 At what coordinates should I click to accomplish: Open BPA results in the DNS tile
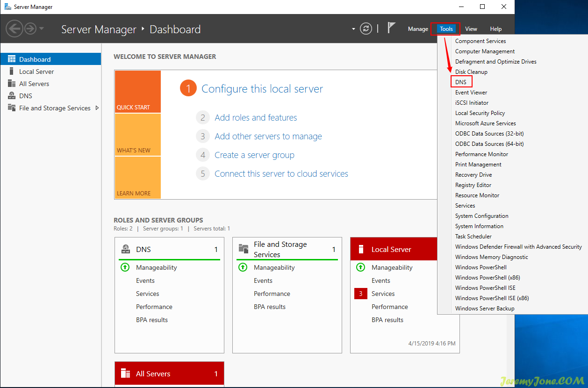(152, 320)
